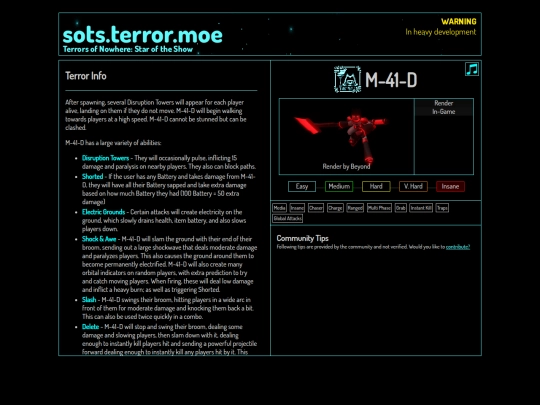Viewport: 540px width, 405px height.
Task: Click the Multi Phase tag
Action: (379, 208)
